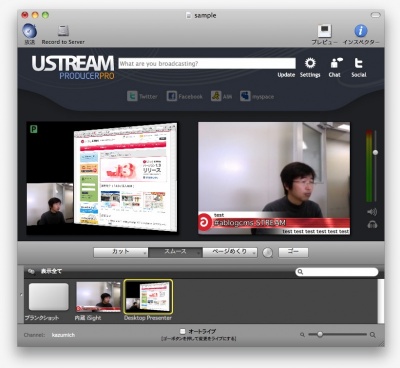This screenshot has width=400, height=368.
Task: Open the Preview (プレビュー) toolbar icon
Action: 324,31
